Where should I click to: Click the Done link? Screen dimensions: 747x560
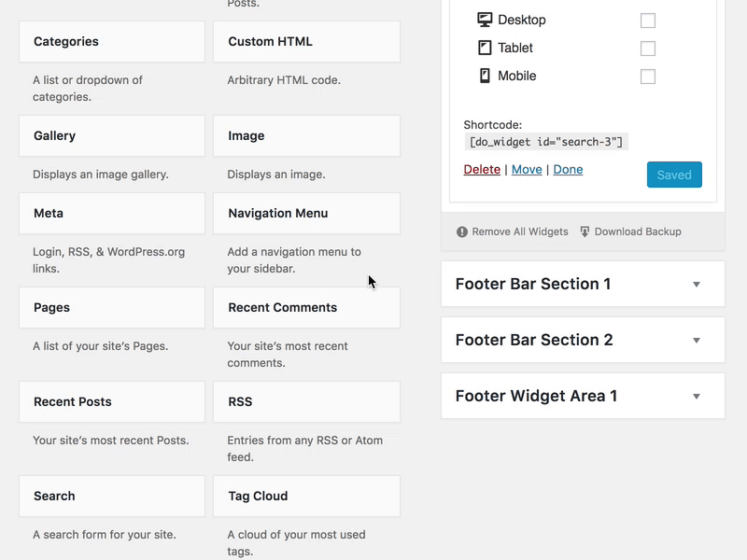(569, 170)
